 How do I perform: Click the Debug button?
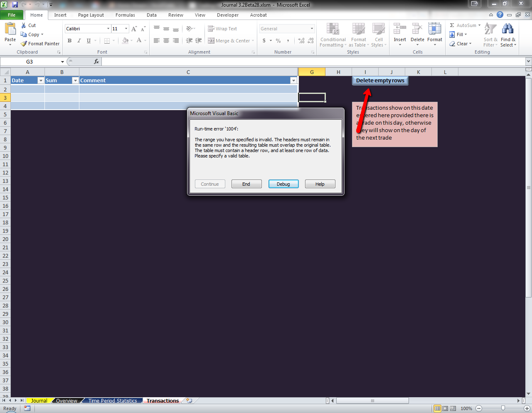pos(283,184)
